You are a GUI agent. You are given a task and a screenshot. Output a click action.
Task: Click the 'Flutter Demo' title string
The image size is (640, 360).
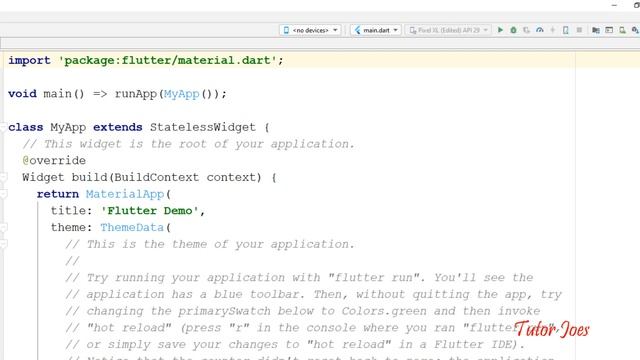pyautogui.click(x=149, y=211)
